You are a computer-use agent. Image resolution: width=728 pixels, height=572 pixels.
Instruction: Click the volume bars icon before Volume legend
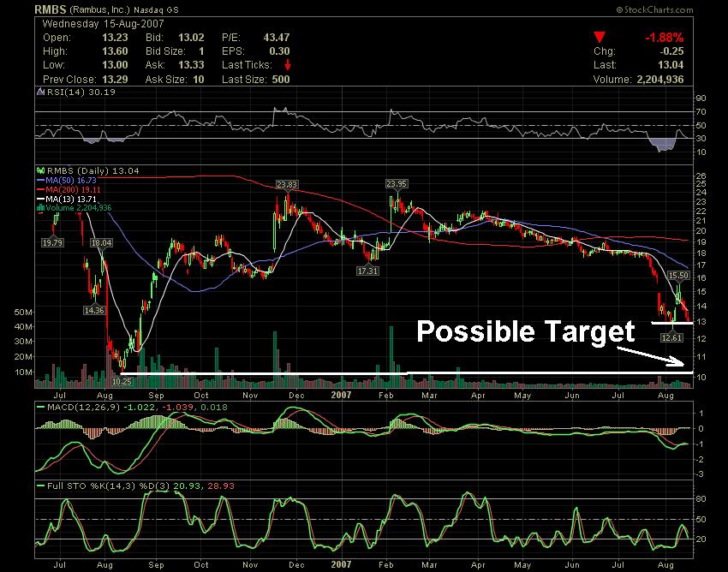41,208
